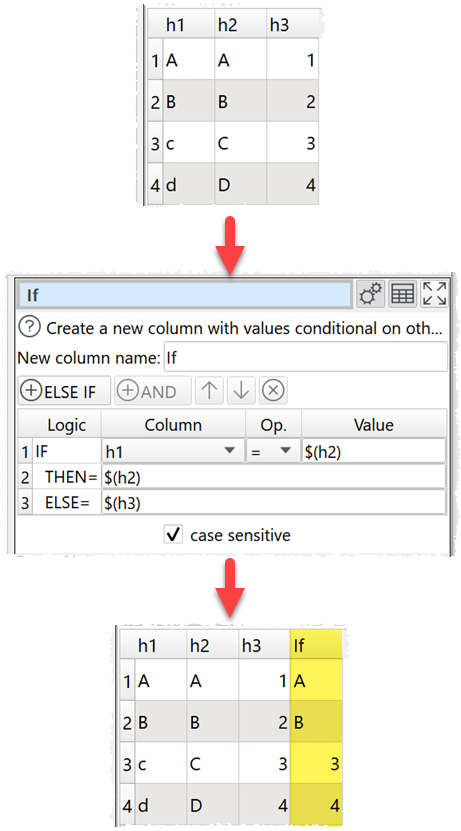The image size is (461, 831).
Task: Expand the panel with the arrows icon
Action: 434,294
